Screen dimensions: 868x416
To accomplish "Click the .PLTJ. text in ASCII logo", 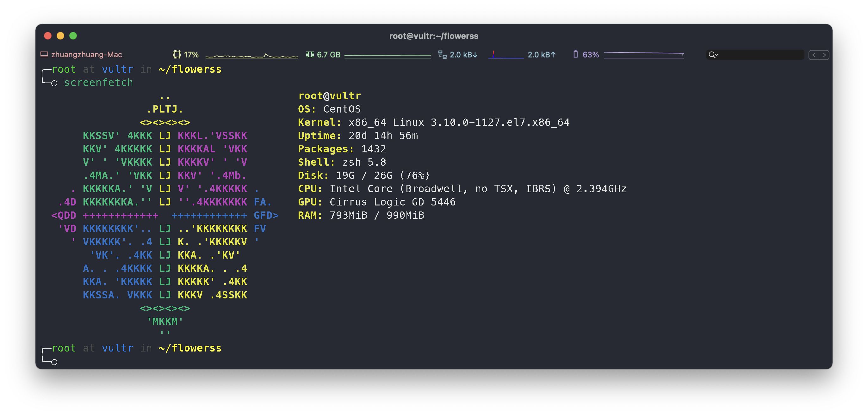I will [165, 109].
